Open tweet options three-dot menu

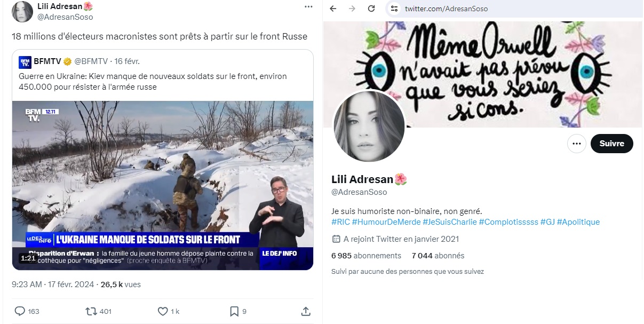(x=308, y=7)
